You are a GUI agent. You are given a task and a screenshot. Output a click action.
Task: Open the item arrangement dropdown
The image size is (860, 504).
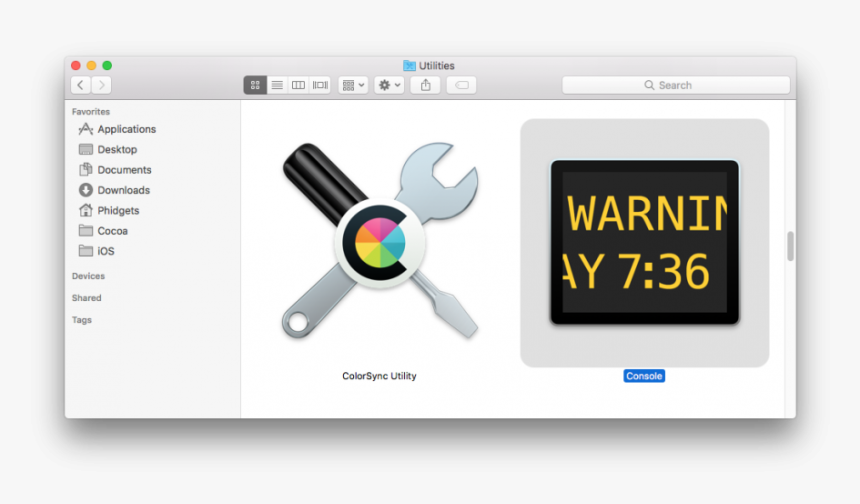353,85
